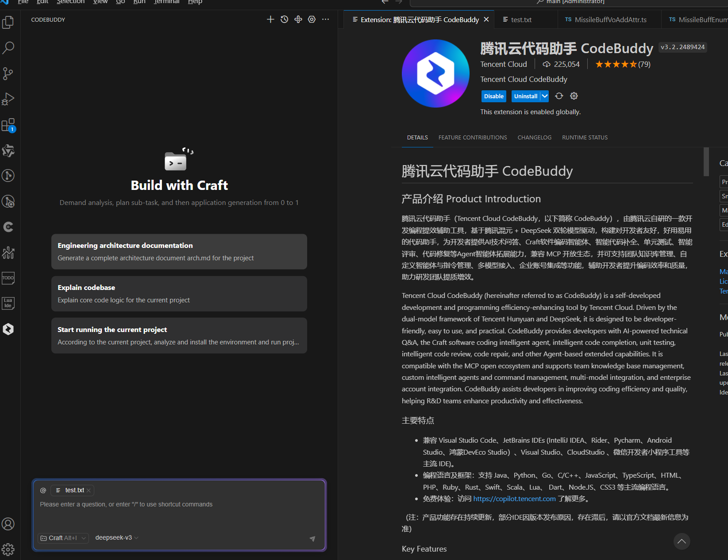Select the FEATURE CONTRIBUTIONS tab
The height and width of the screenshot is (560, 728).
pyautogui.click(x=473, y=138)
